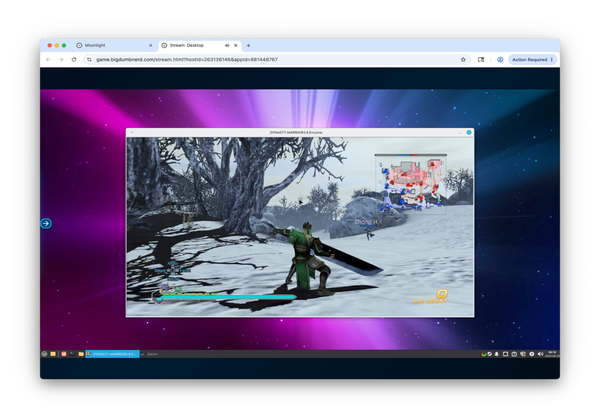The image size is (600, 417).
Task: Open the yellow desktop pager icon in taskbar
Action: (x=53, y=354)
